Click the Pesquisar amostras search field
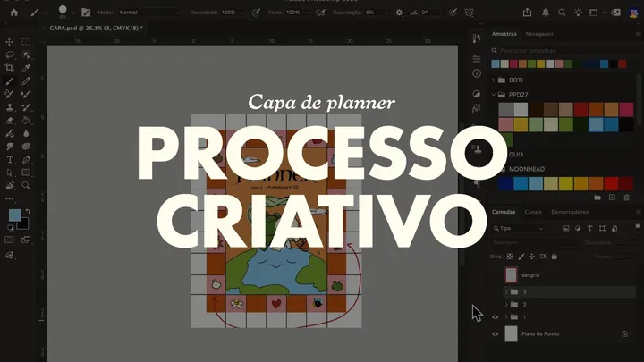This screenshot has width=644, height=362. pyautogui.click(x=565, y=50)
